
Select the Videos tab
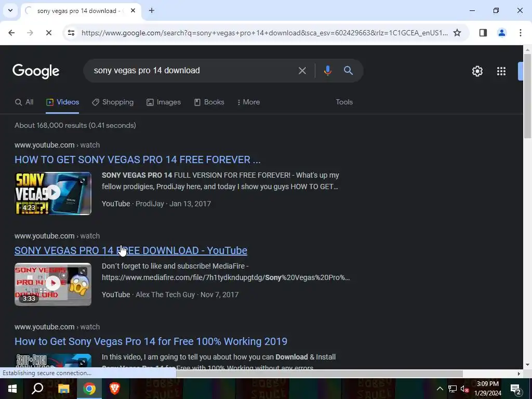(x=62, y=102)
